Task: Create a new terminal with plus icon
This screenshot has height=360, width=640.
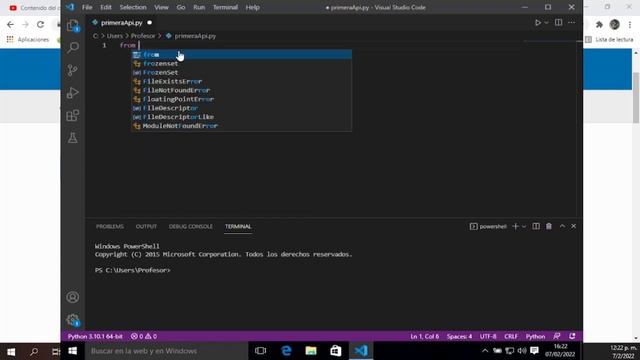Action: (516, 227)
